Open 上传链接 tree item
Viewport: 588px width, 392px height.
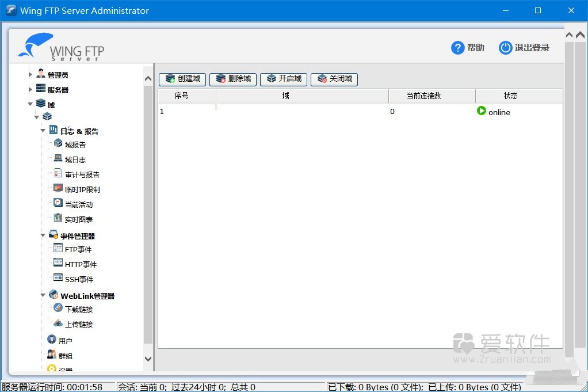tap(79, 325)
